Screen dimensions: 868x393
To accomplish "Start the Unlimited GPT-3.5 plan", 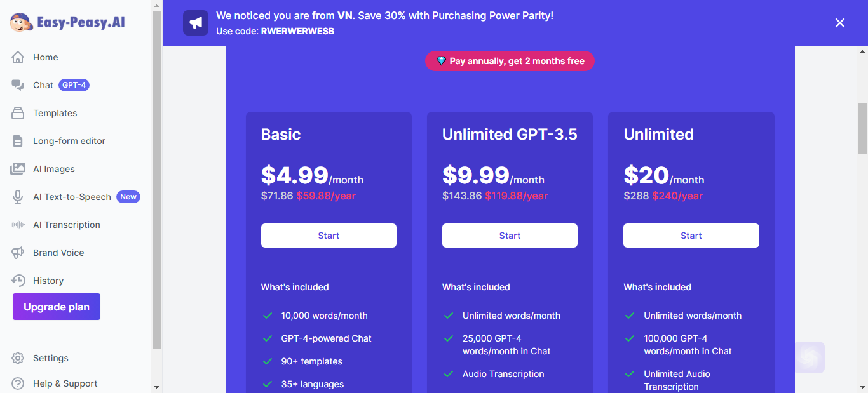I will click(x=510, y=236).
